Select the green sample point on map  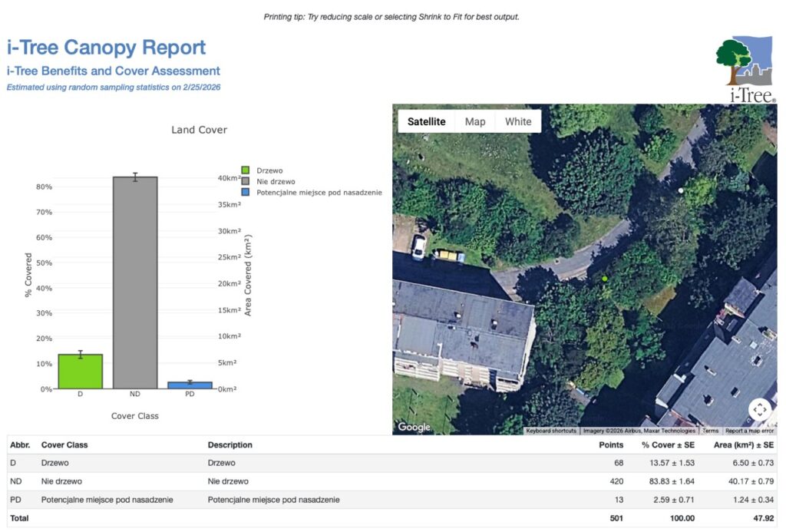(605, 279)
